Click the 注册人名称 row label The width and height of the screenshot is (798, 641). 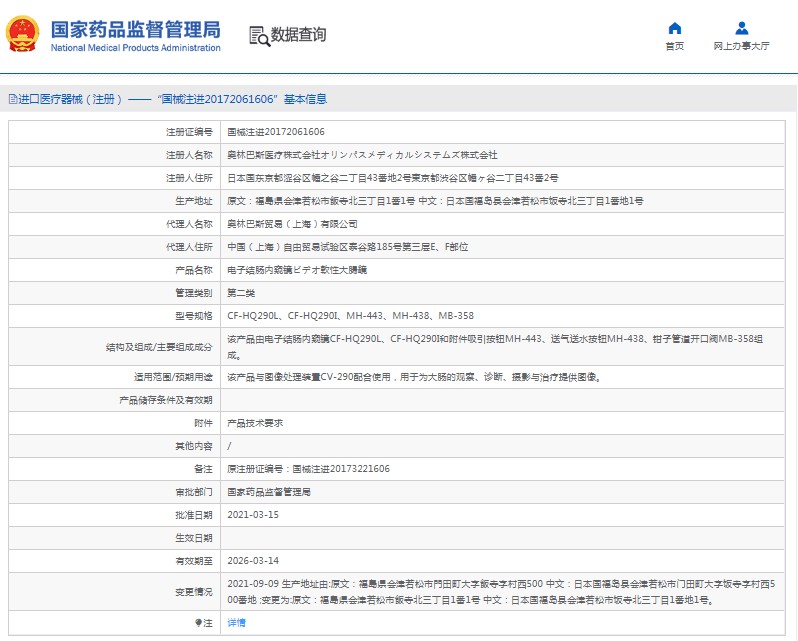189,155
